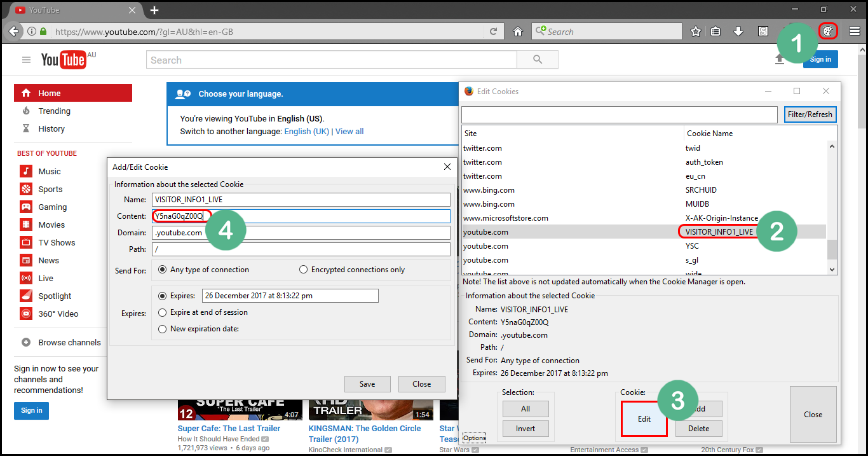Open the bookmarks list toolbar icon
Image resolution: width=868 pixels, height=456 pixels.
click(x=715, y=31)
